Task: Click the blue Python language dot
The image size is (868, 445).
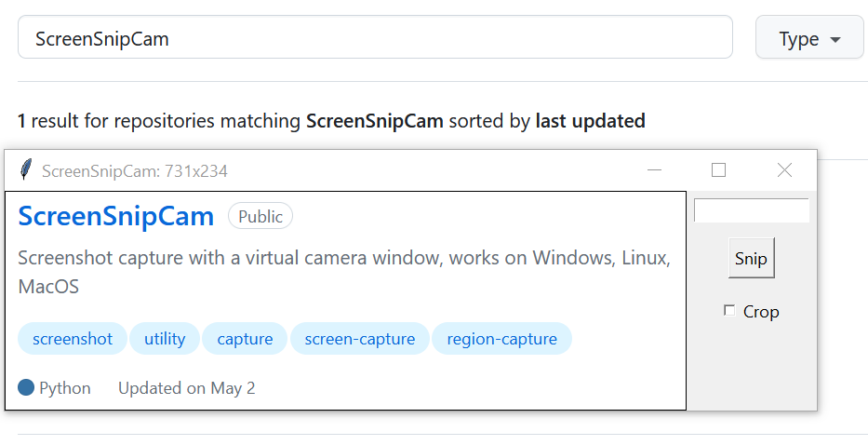Action: click(26, 387)
